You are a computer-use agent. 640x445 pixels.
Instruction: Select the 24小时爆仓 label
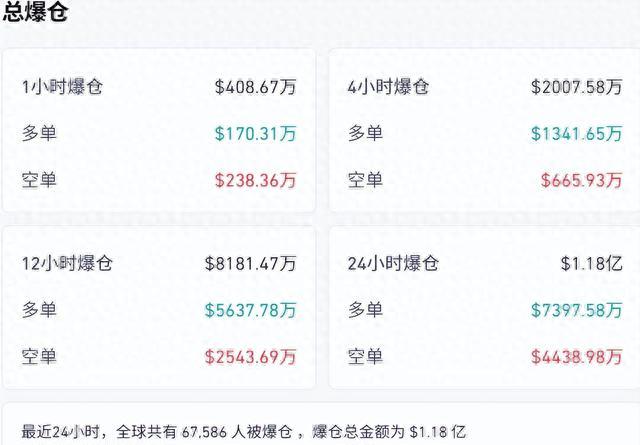point(393,263)
